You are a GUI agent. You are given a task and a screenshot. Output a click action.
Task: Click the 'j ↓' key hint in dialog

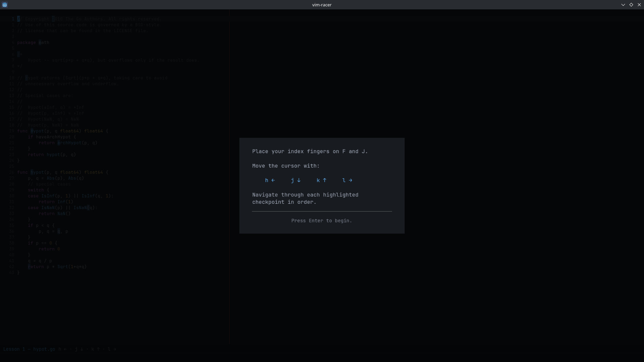point(296,180)
